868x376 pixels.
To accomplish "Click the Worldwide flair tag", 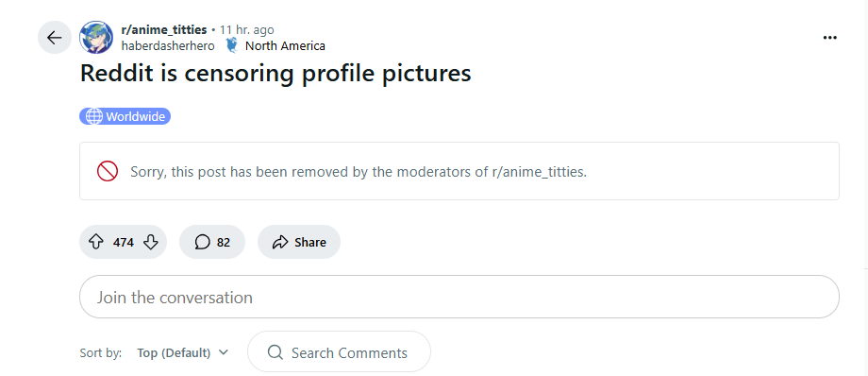I will (125, 116).
